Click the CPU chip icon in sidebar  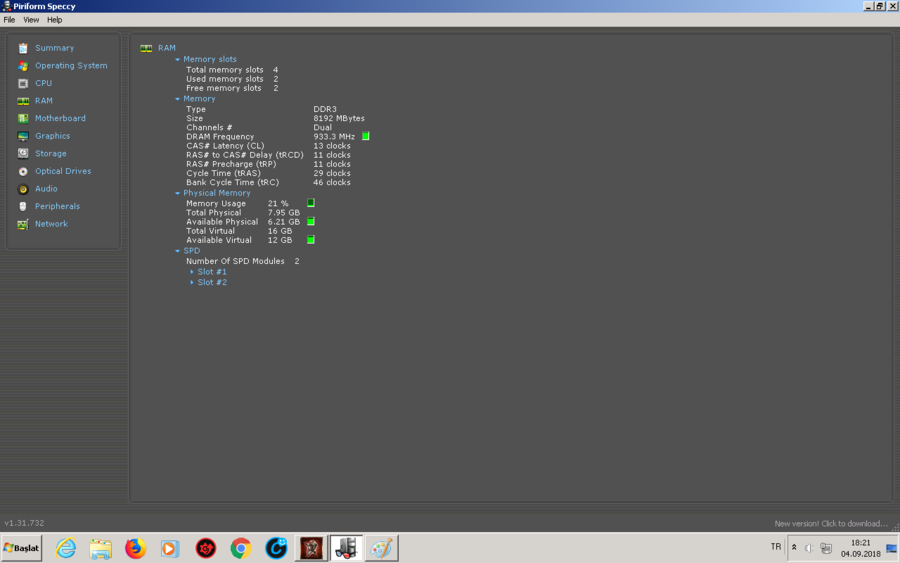23,83
